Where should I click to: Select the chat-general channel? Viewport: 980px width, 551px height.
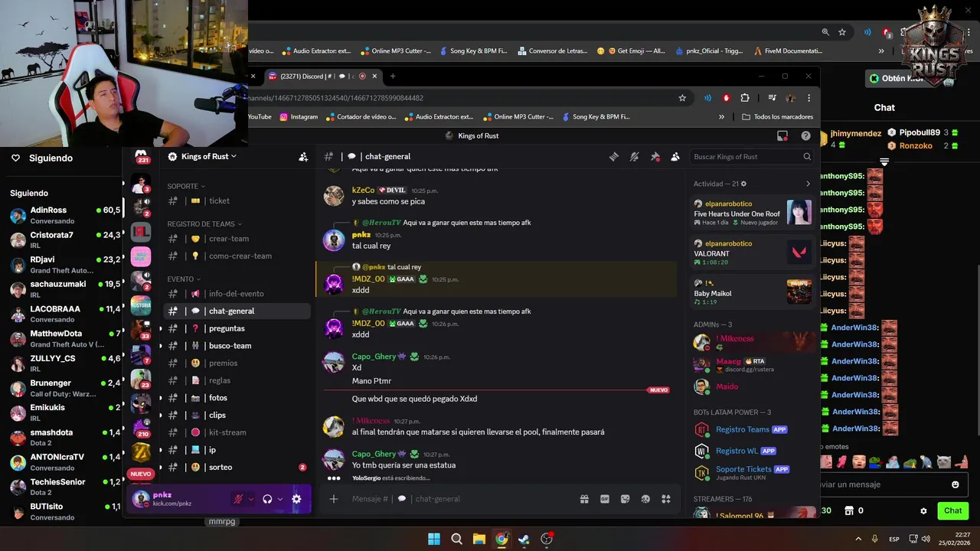pyautogui.click(x=237, y=311)
